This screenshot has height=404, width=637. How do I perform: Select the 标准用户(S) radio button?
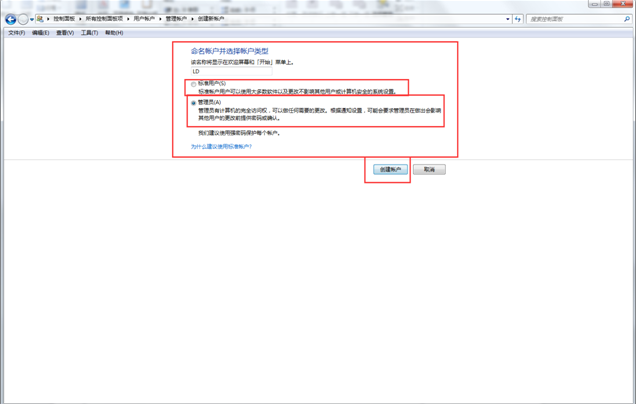[x=194, y=85]
